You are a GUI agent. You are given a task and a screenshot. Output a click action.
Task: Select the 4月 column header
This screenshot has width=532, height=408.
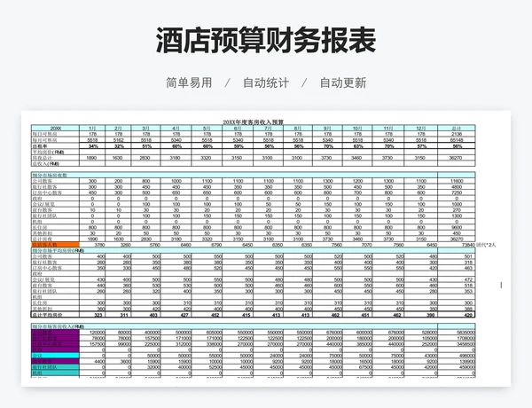point(176,129)
